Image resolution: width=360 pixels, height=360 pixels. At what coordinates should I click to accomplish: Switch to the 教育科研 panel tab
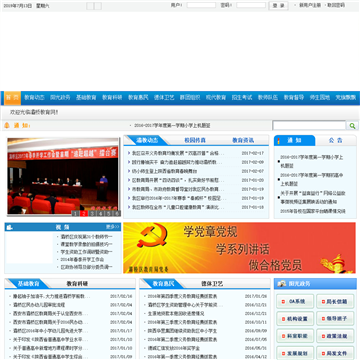coord(77,284)
